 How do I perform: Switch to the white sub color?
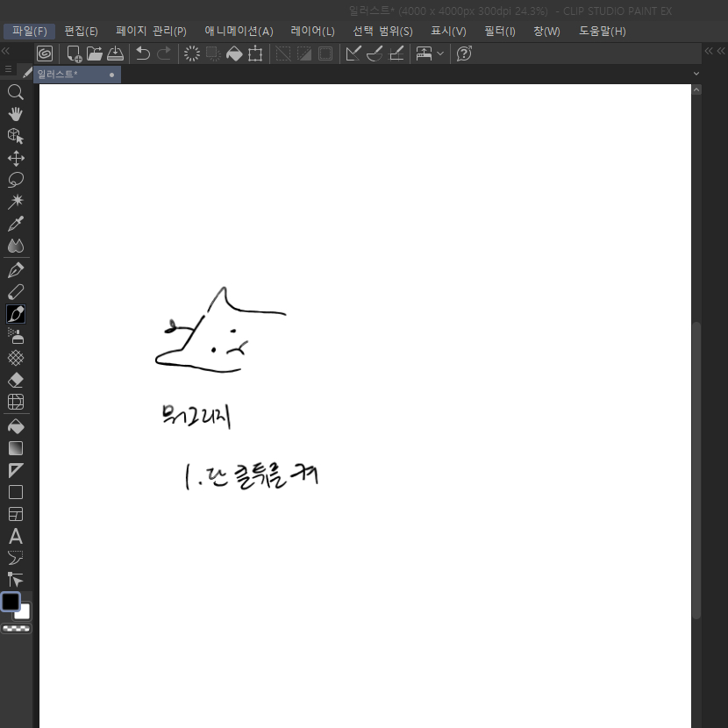[24, 612]
